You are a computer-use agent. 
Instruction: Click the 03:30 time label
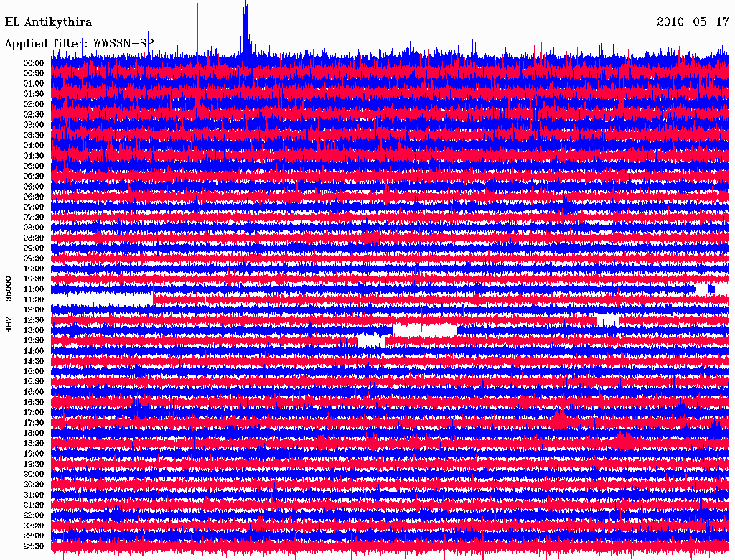(34, 135)
